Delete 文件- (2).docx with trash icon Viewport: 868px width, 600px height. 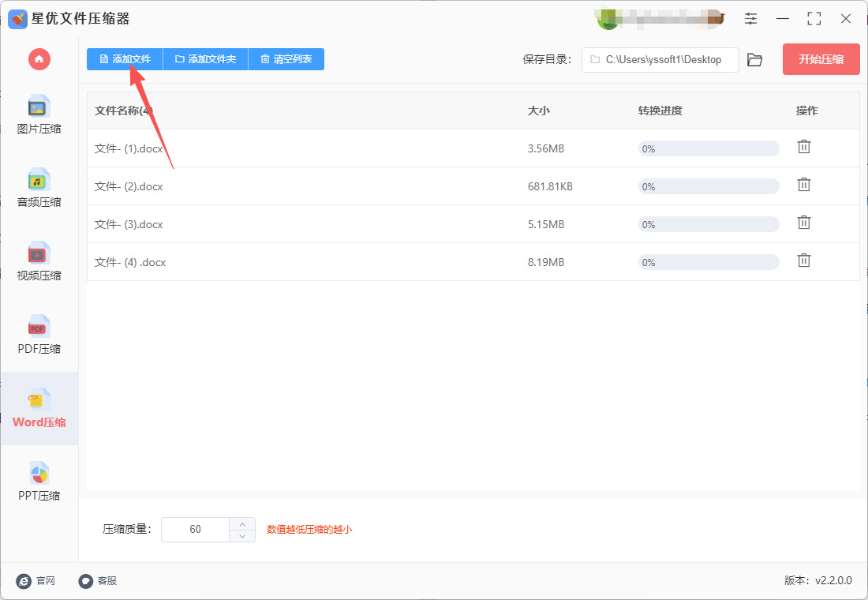click(x=804, y=185)
